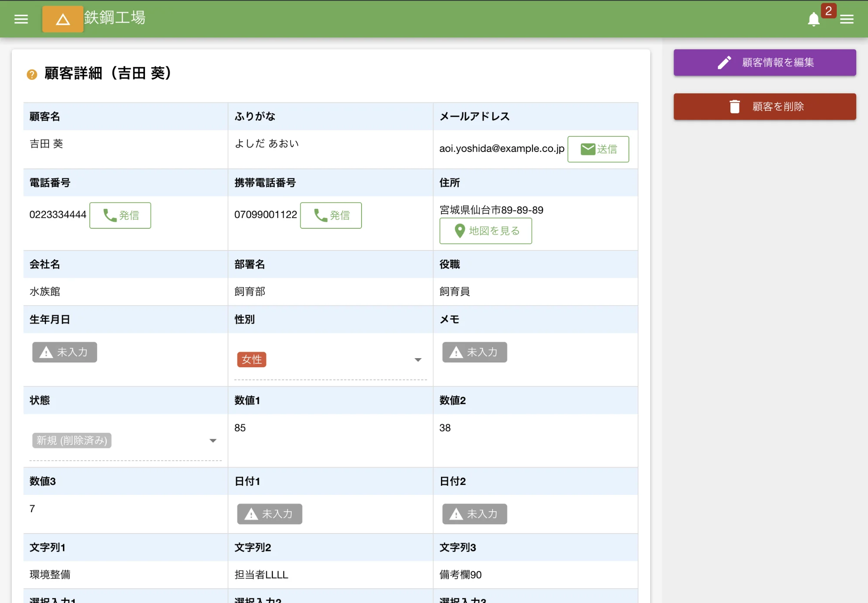Open the notifications bell

click(x=813, y=19)
